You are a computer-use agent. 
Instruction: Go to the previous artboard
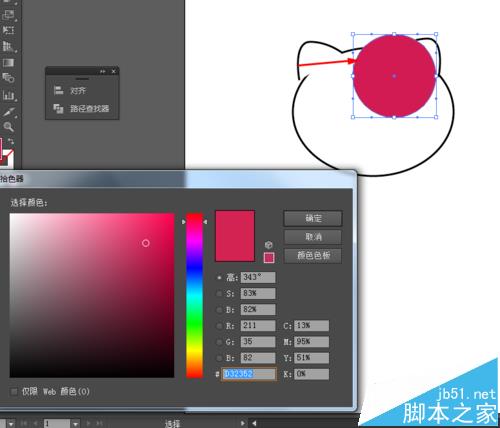[x=35, y=423]
